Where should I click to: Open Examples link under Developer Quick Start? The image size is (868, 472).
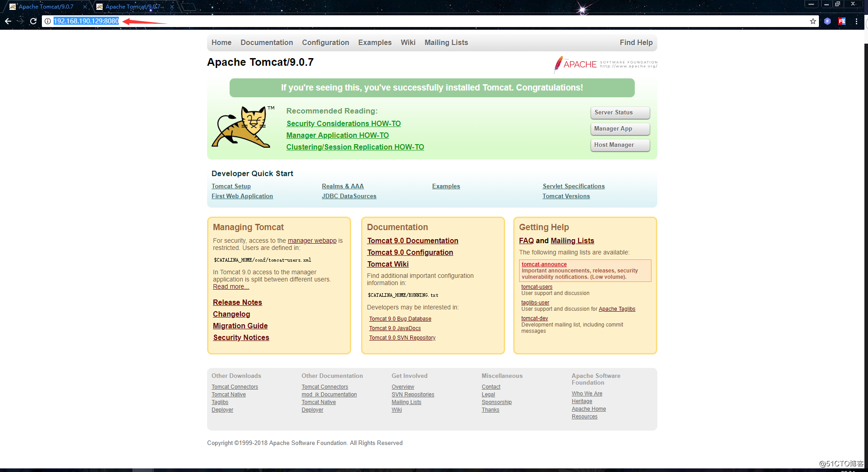point(446,186)
